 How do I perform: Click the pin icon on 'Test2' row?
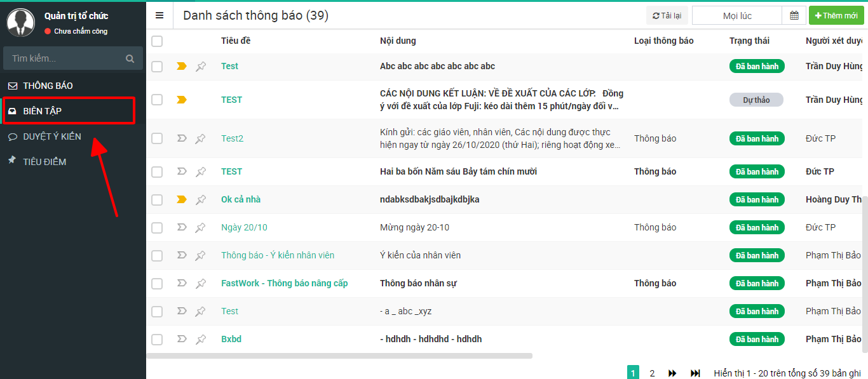[x=201, y=138]
